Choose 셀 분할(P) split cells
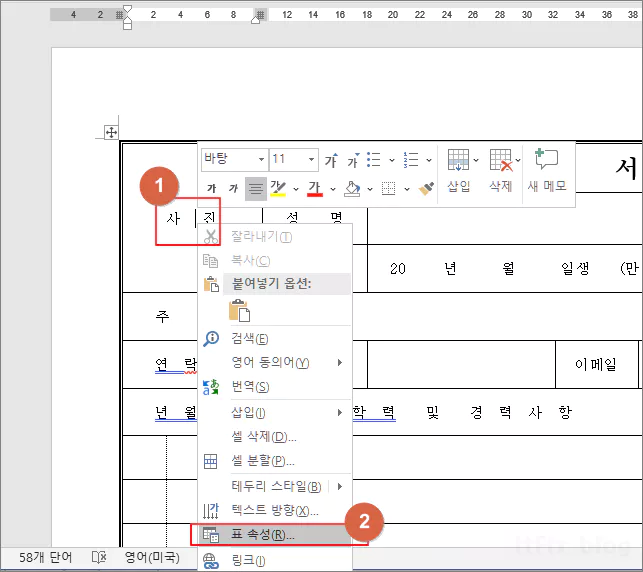This screenshot has height=572, width=643. point(275,461)
